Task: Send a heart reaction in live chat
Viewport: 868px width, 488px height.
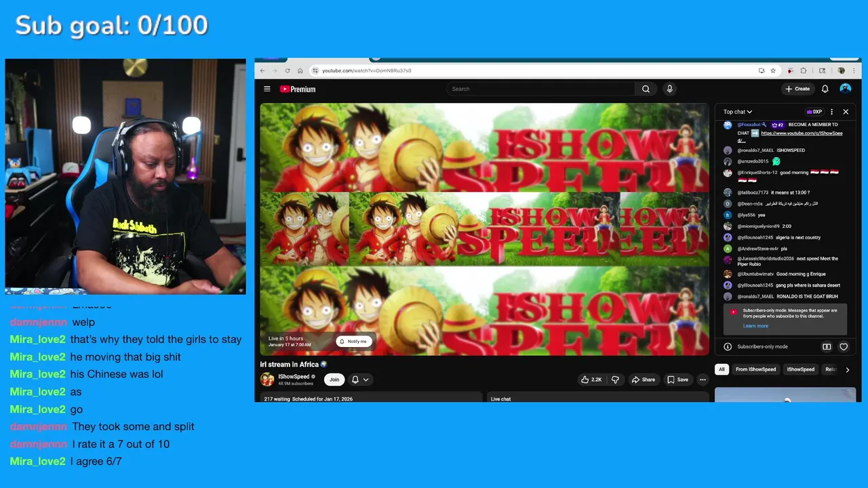Action: pos(844,346)
